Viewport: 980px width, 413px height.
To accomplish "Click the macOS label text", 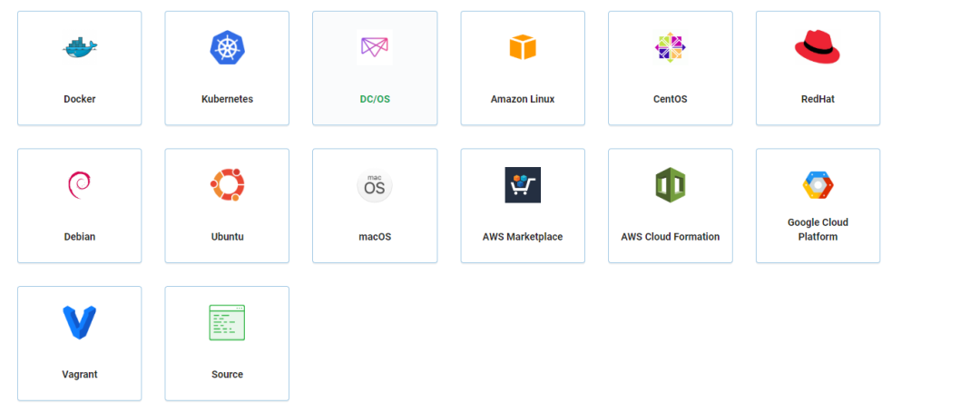I will (375, 237).
